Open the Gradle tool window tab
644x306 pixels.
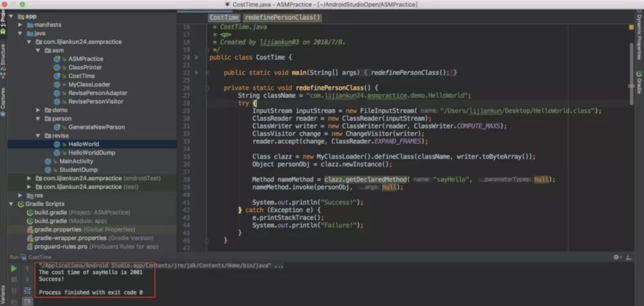[x=639, y=82]
